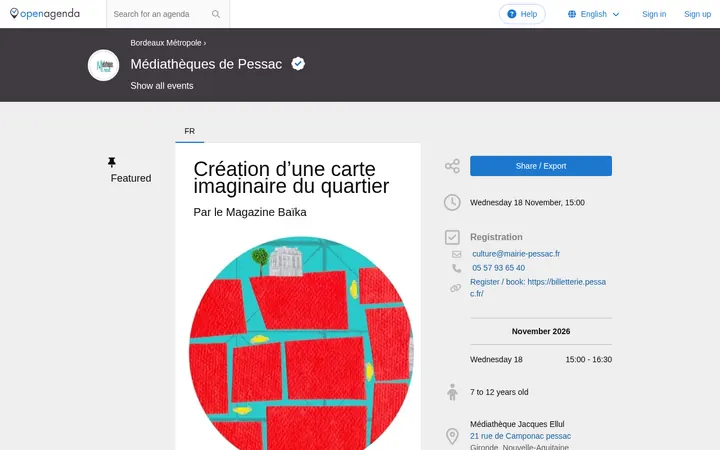The image size is (720, 450).
Task: Click the telephone icon
Action: tap(456, 268)
